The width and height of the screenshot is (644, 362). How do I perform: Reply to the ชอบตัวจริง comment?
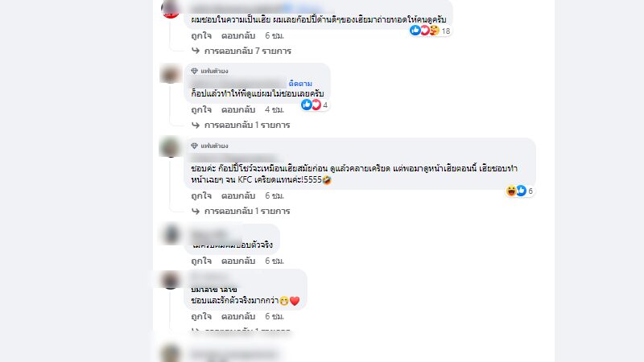[x=238, y=261]
